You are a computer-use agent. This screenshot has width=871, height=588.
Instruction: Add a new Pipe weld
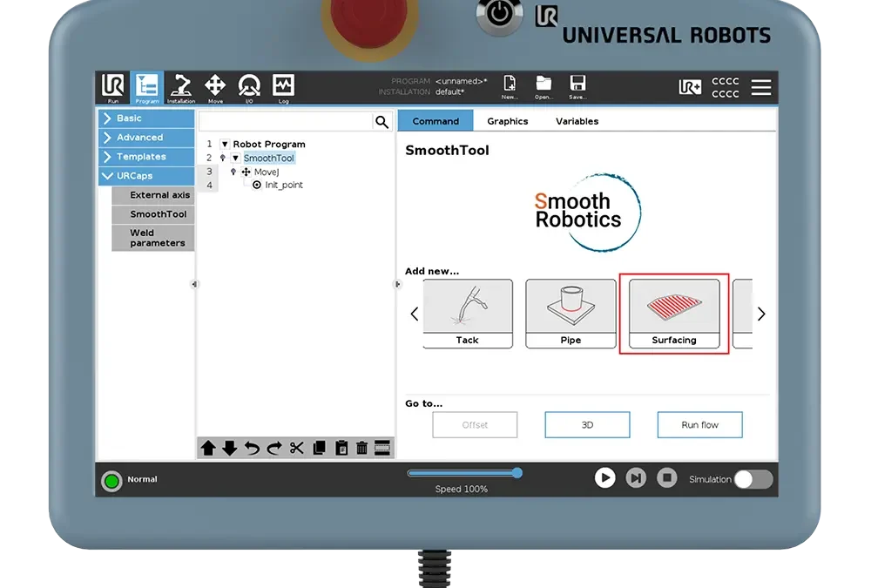coord(571,314)
